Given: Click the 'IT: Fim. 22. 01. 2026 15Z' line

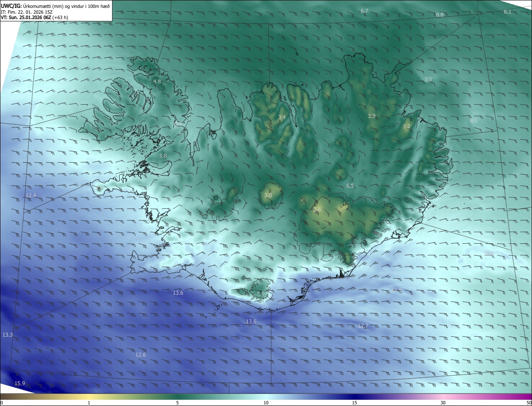Looking at the screenshot, I should click(26, 12).
